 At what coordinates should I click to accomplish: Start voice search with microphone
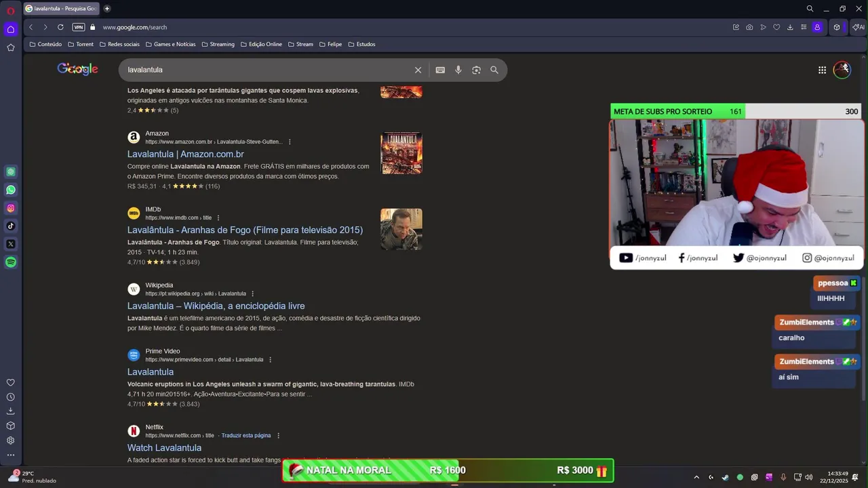click(x=458, y=70)
